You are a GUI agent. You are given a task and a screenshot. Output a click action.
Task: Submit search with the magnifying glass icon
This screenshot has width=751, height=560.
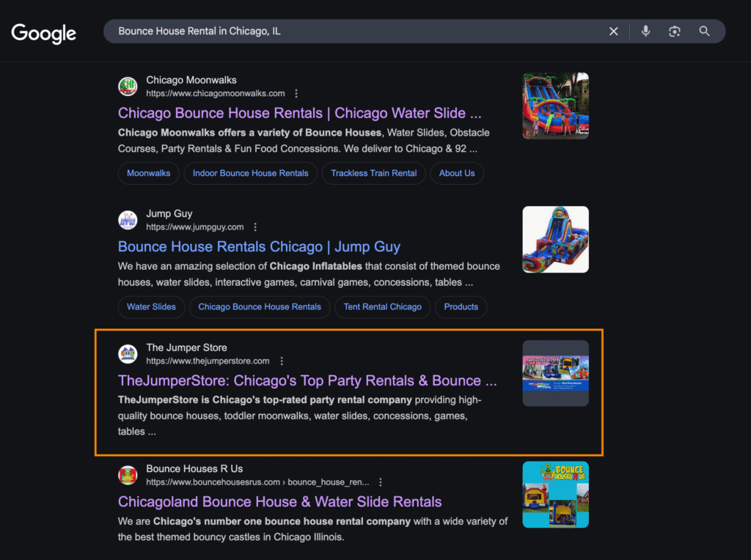click(x=704, y=31)
